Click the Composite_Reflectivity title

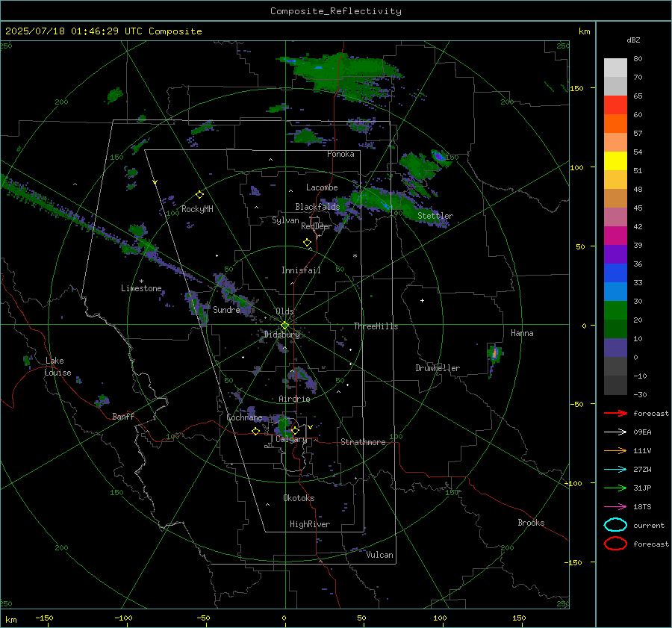point(335,11)
